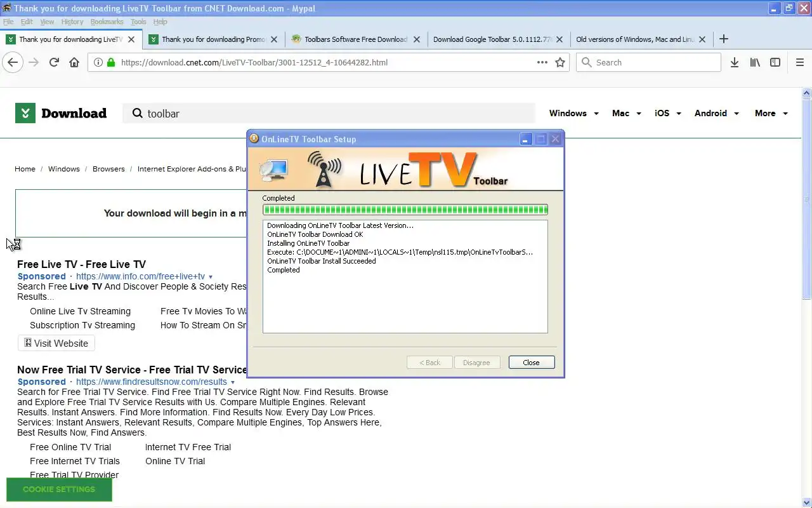The image size is (812, 508).
Task: Bookmark this page with the star icon
Action: [x=560, y=62]
